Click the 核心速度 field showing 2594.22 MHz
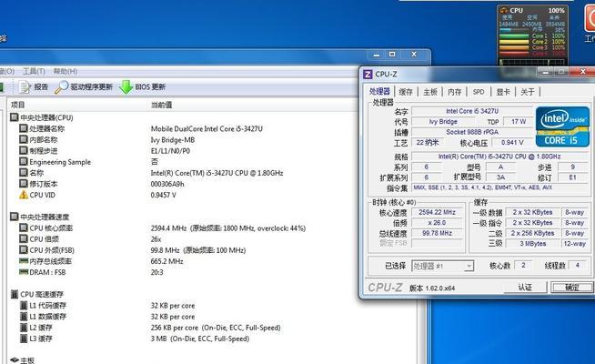The height and width of the screenshot is (364, 595). 437,213
